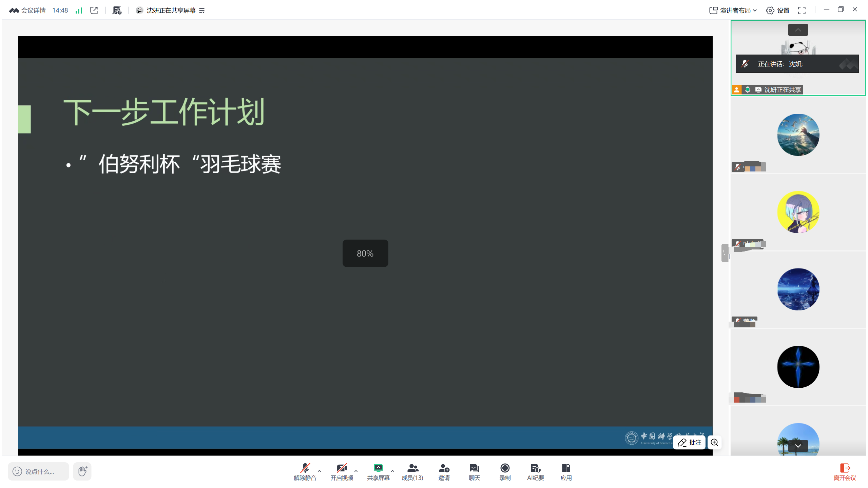Turn on camera with 开启视频

tap(341, 472)
